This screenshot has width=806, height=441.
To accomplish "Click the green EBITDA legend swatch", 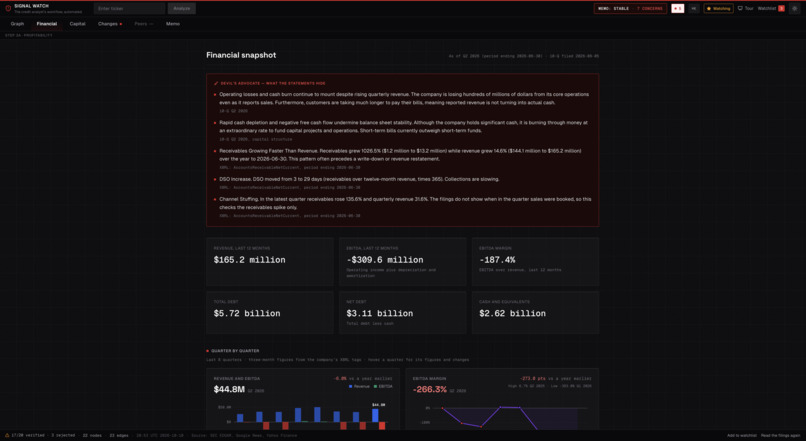I will pos(375,386).
